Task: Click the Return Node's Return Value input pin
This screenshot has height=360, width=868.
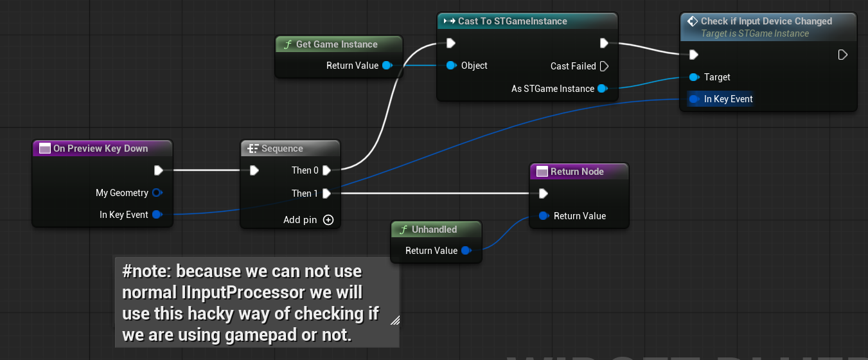Action: tap(544, 216)
